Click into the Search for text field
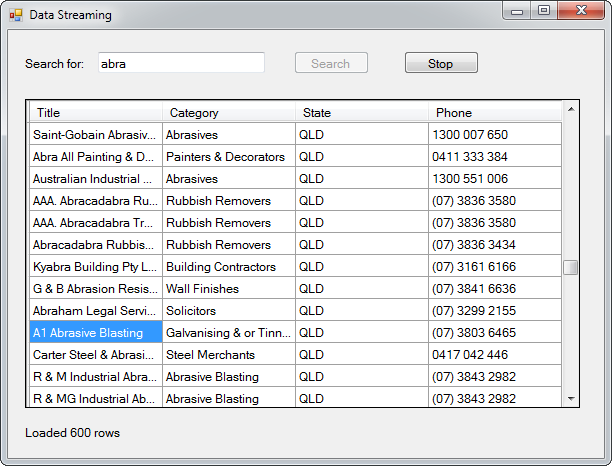The width and height of the screenshot is (612, 466). pyautogui.click(x=181, y=63)
